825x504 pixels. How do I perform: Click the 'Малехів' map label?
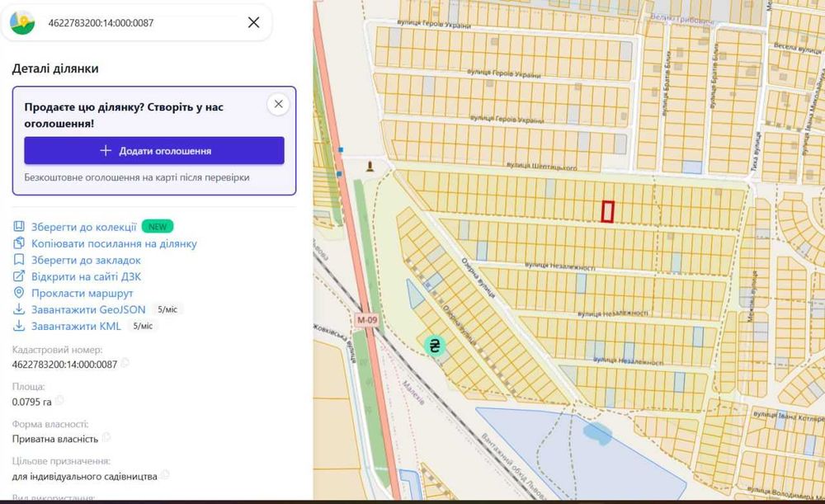click(413, 392)
